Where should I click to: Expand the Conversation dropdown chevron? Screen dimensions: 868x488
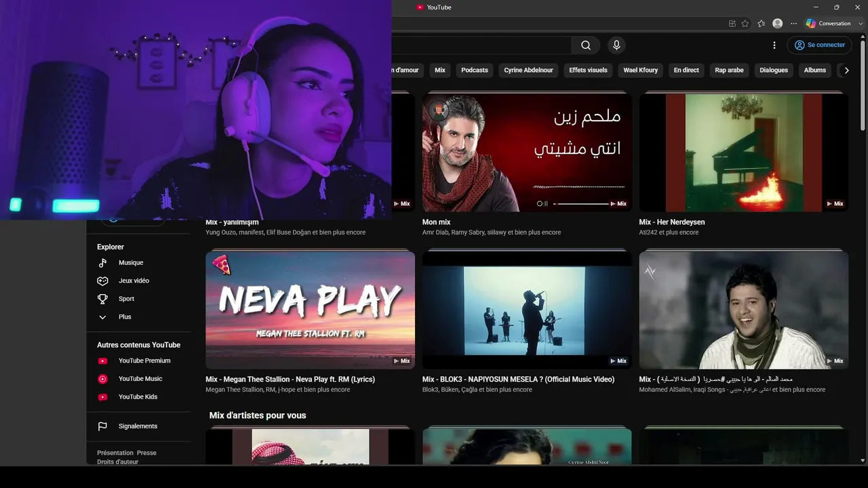pos(861,24)
